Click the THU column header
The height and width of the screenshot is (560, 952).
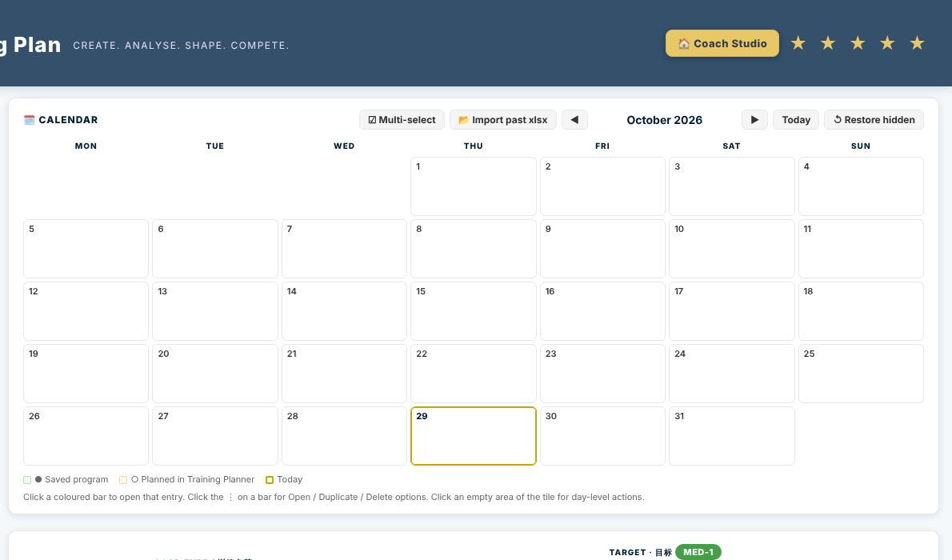pyautogui.click(x=473, y=146)
